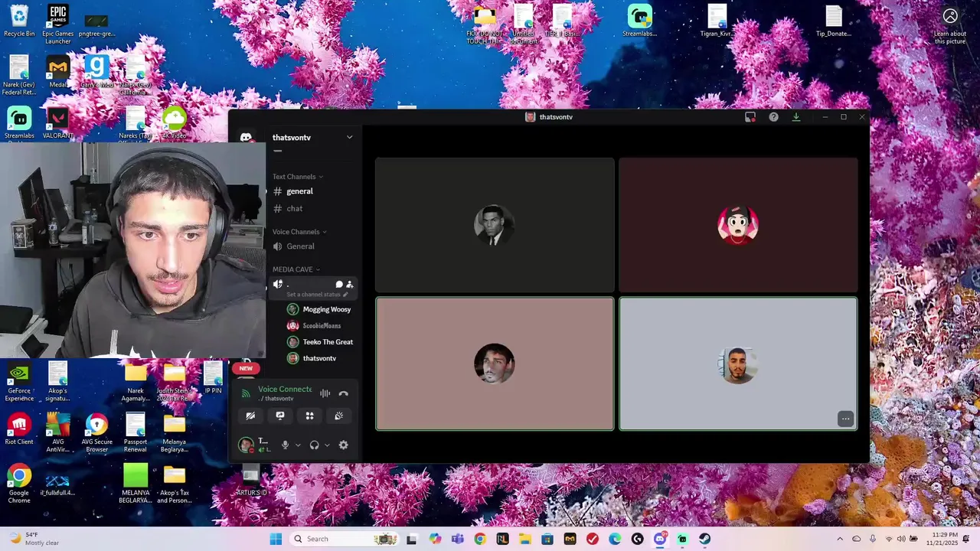Viewport: 980px width, 551px height.
Task: Disconnect from the voice channel
Action: coord(343,393)
